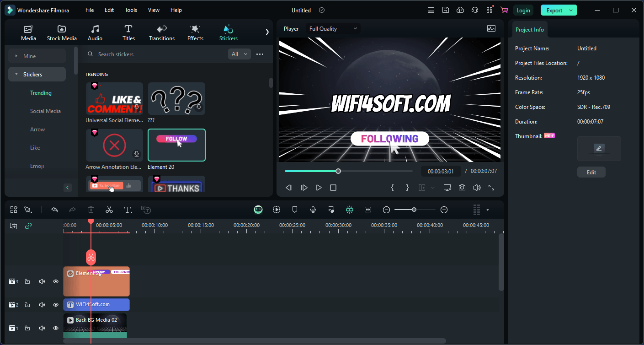
Task: Click the microphone voiceover record icon
Action: (x=313, y=210)
